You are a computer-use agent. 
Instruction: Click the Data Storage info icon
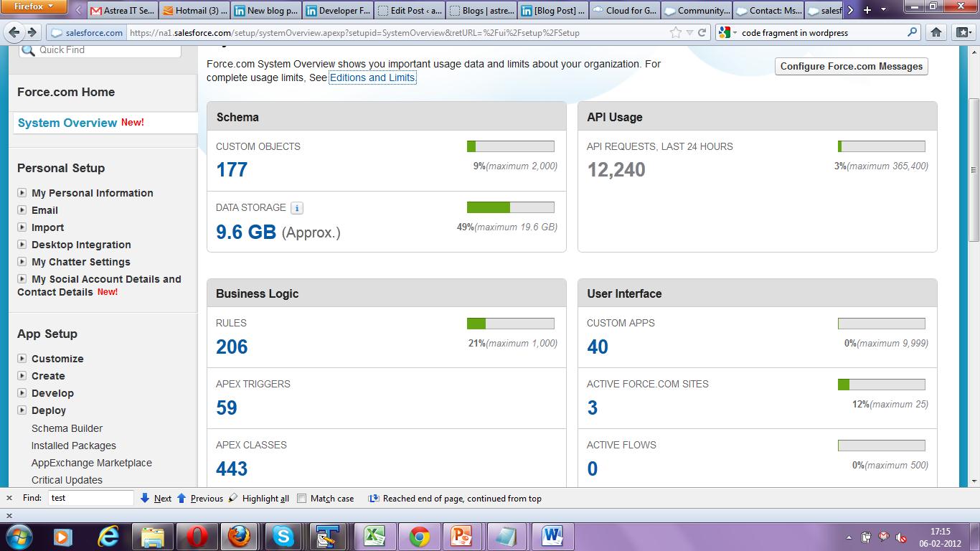tap(297, 208)
